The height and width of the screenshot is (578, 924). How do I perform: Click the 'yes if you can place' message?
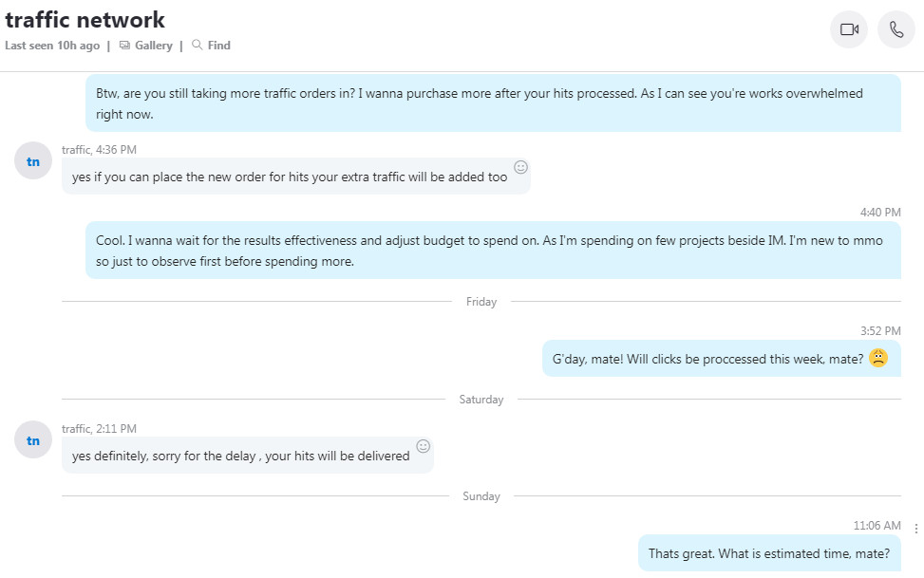point(296,177)
